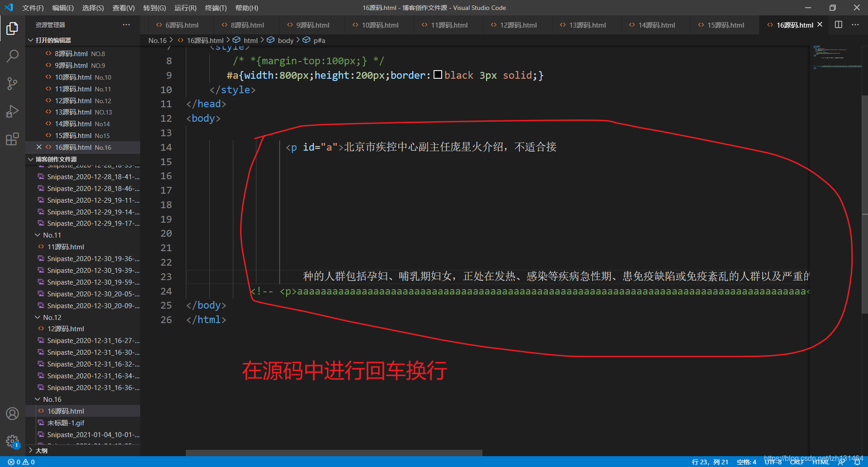Click the VS Code logo icon

pos(9,8)
